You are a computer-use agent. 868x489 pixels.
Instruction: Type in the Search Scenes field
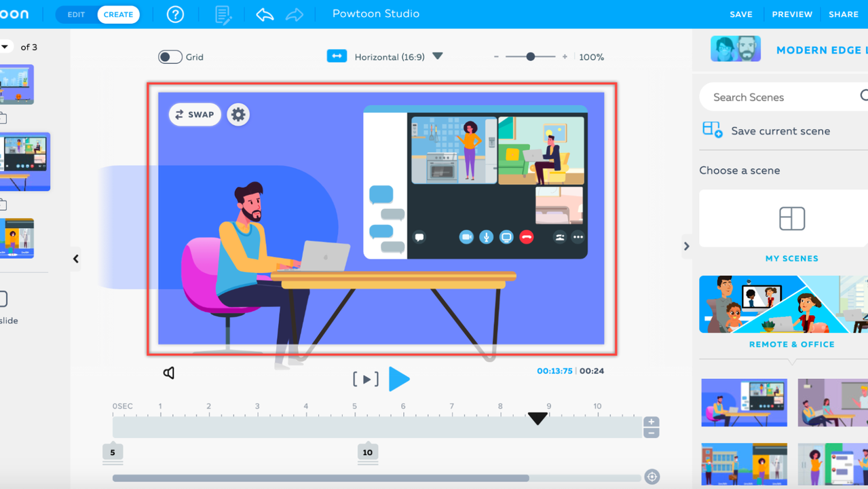tap(780, 97)
